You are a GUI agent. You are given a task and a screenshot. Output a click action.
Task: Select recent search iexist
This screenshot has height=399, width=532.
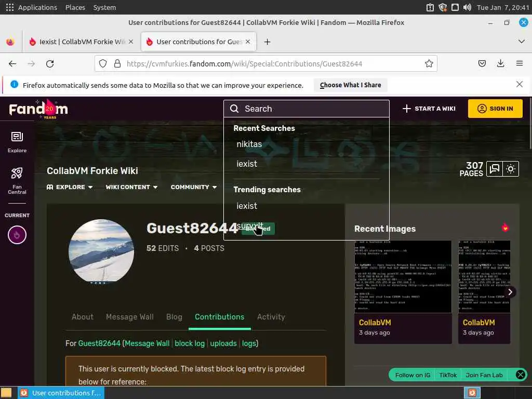247,164
